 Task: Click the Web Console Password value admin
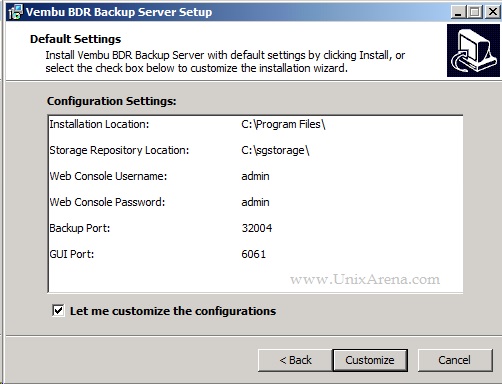pos(255,202)
